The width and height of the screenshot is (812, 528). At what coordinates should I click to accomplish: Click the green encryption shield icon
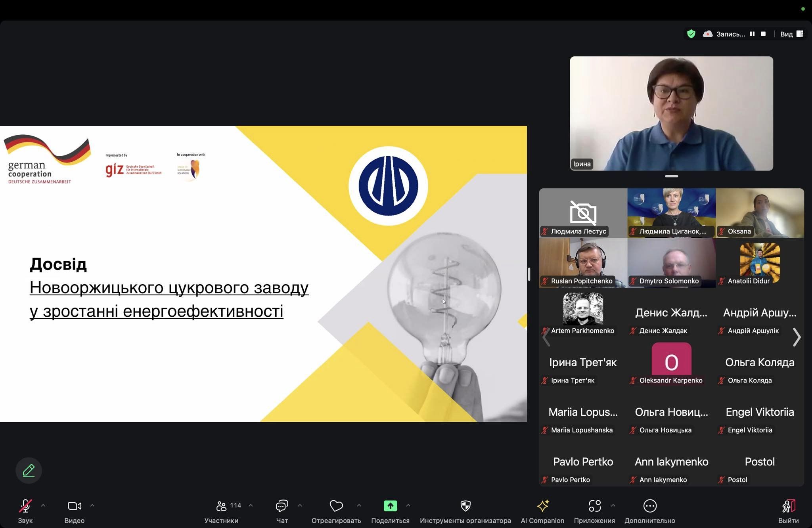point(691,34)
